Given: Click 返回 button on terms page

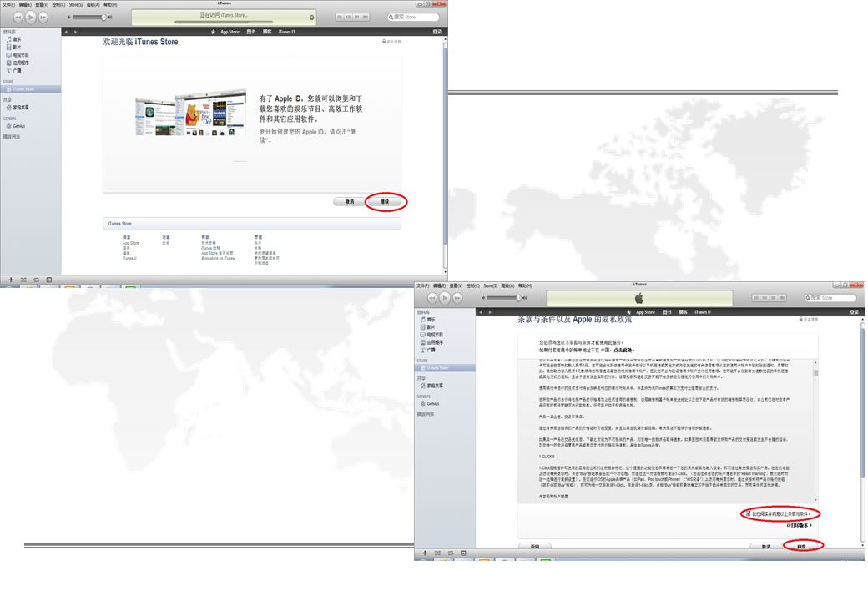Looking at the screenshot, I should coord(535,546).
